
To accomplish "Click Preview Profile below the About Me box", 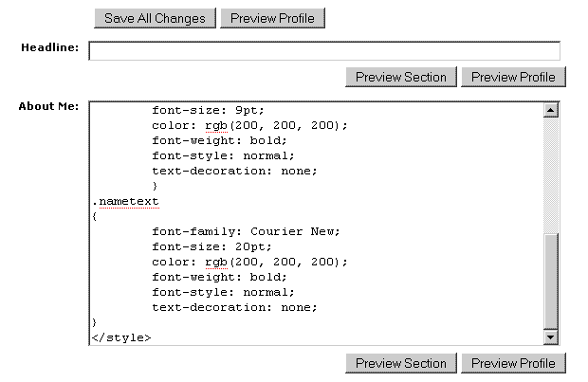I will coord(513,363).
